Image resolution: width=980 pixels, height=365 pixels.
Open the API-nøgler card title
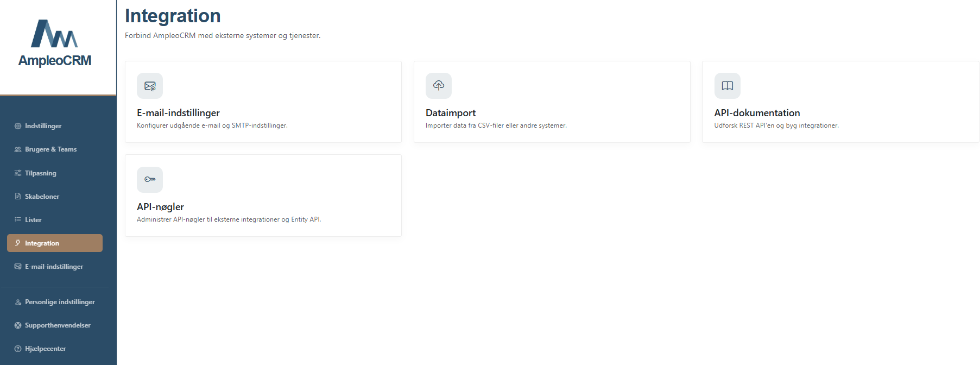160,207
